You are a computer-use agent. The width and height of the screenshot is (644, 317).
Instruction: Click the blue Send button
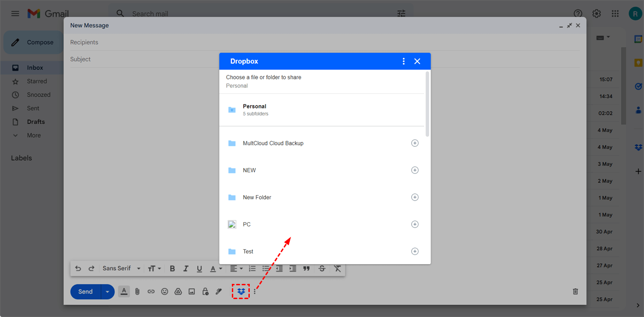pos(86,292)
